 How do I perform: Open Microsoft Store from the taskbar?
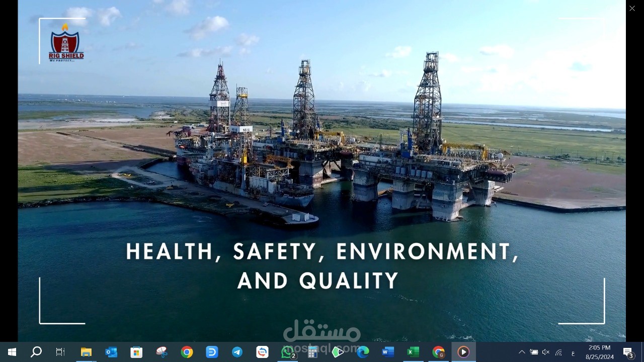coord(136,352)
